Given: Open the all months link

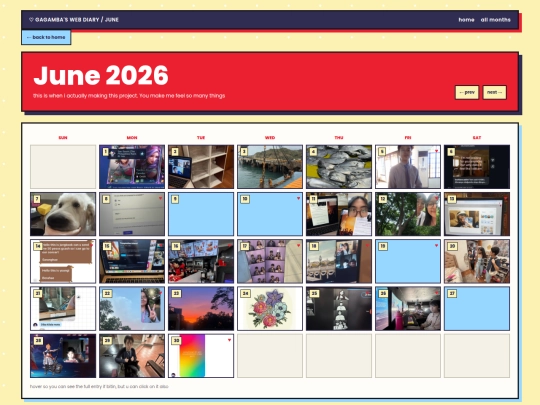Looking at the screenshot, I should pyautogui.click(x=496, y=20).
